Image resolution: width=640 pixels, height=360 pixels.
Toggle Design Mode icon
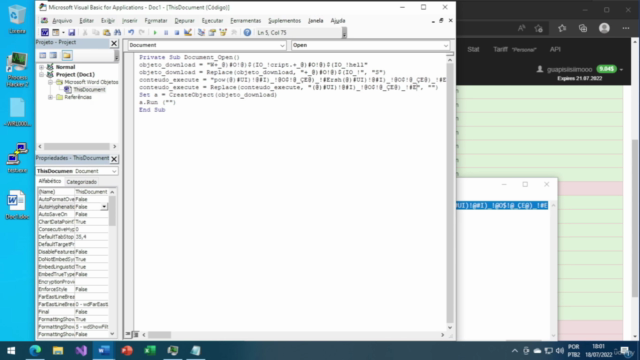(x=188, y=33)
